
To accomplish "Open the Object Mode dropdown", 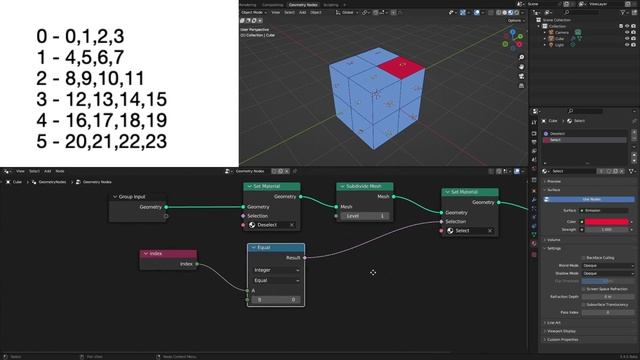I will (253, 13).
